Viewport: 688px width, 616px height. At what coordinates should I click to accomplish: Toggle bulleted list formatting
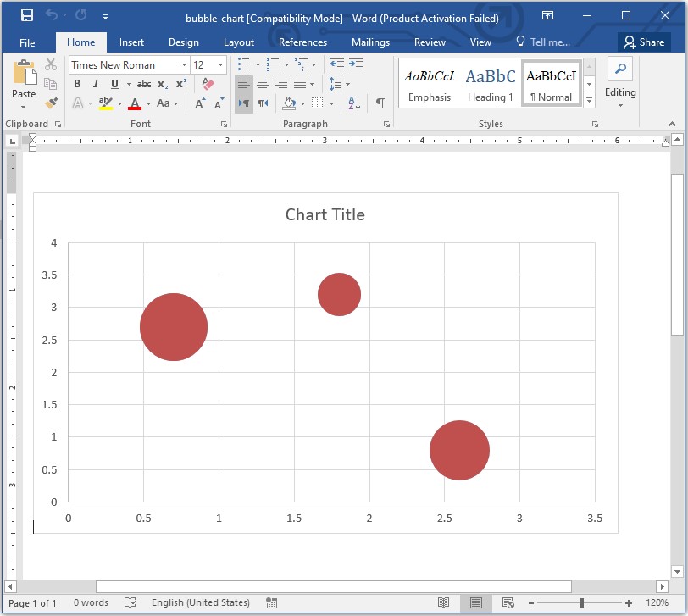pos(243,64)
